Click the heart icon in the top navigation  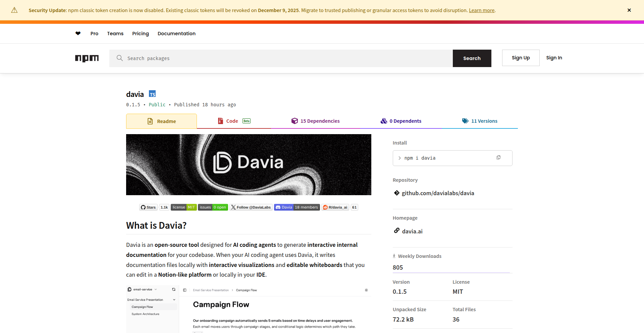[78, 33]
